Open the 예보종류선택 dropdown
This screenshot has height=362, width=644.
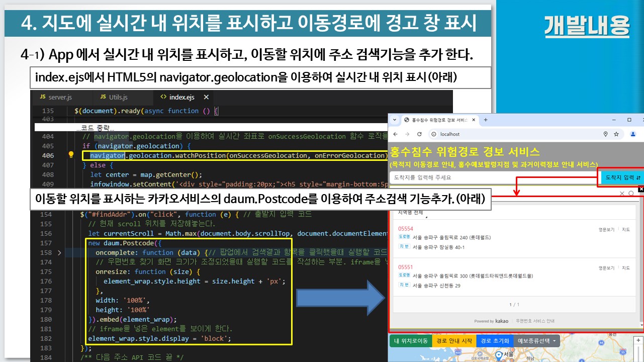coord(537,341)
